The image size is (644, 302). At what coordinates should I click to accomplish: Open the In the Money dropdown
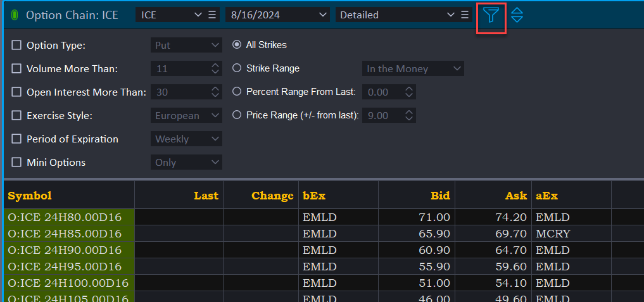tap(413, 68)
